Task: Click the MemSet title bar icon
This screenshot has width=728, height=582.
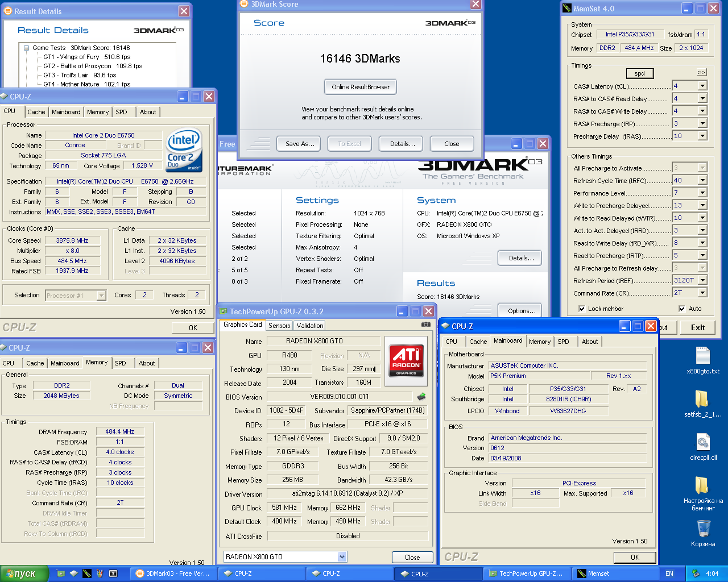Action: click(x=567, y=9)
